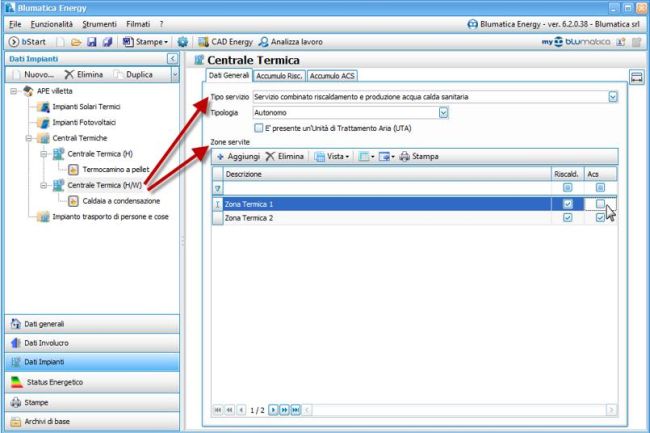Click user icon next to blumatica logo
Image resolution: width=650 pixels, height=433 pixels.
pos(621,42)
